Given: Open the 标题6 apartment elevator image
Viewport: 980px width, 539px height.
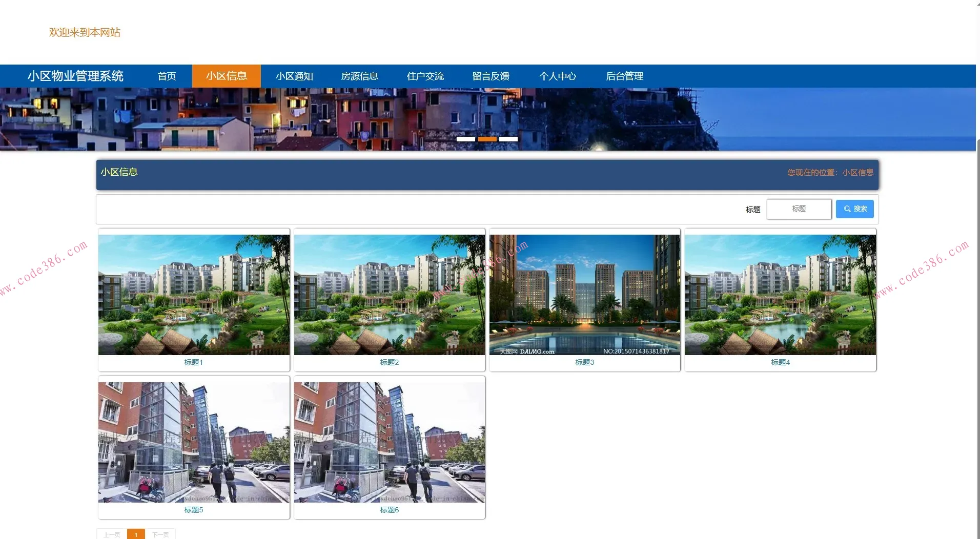Looking at the screenshot, I should [390, 442].
